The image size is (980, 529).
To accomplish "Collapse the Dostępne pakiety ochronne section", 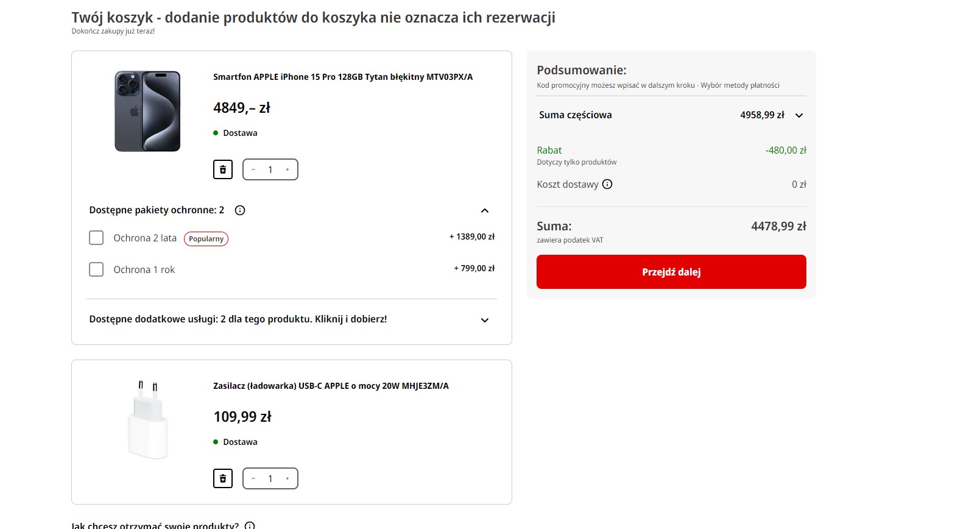I will 485,210.
